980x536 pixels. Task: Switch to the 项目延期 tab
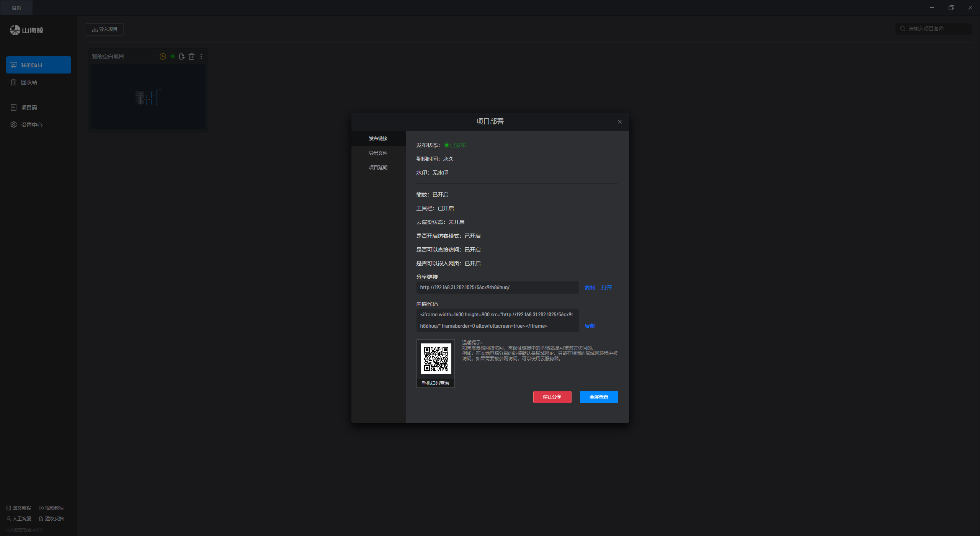(x=378, y=168)
